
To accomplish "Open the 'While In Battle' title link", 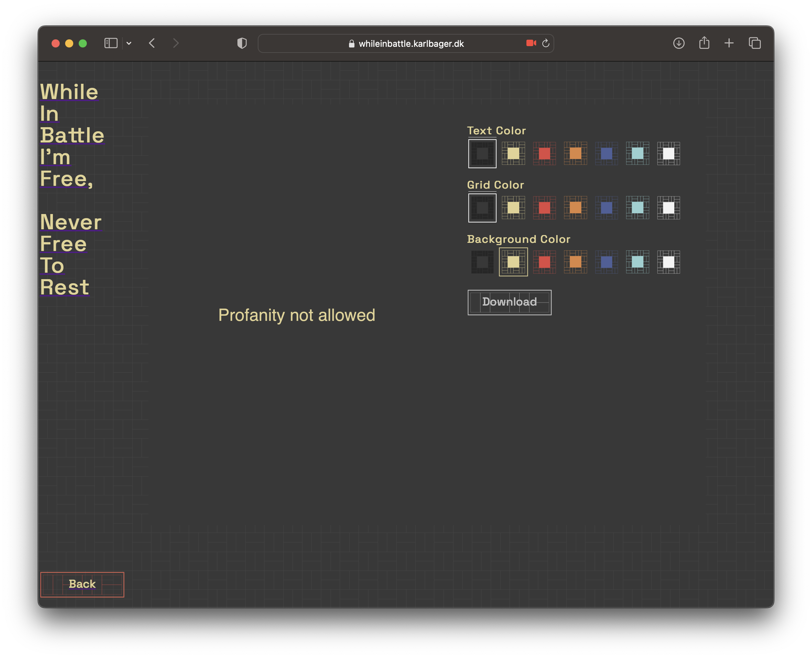I will [69, 92].
